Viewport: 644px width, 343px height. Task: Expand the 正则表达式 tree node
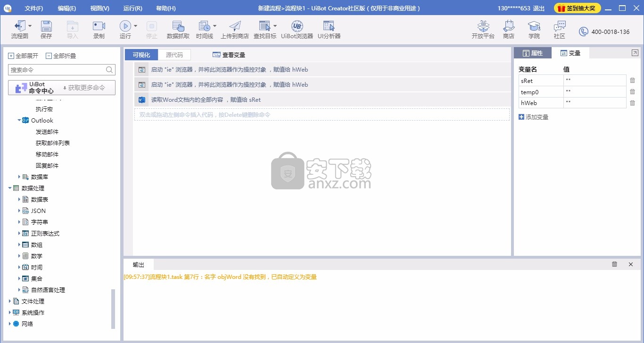(x=19, y=233)
